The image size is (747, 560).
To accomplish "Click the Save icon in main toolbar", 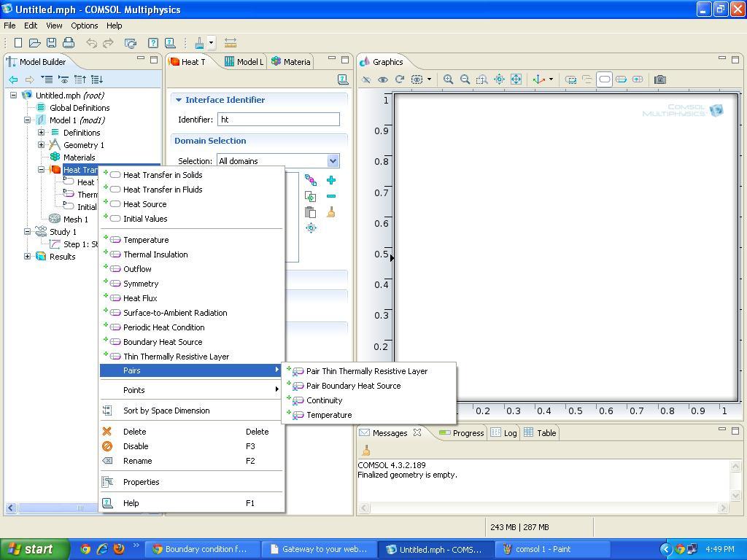I will point(51,43).
